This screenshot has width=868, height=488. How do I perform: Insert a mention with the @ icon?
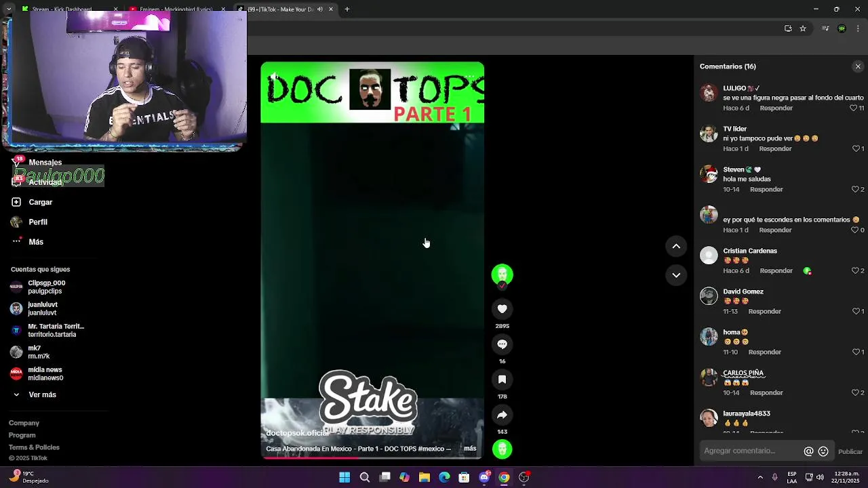point(808,451)
